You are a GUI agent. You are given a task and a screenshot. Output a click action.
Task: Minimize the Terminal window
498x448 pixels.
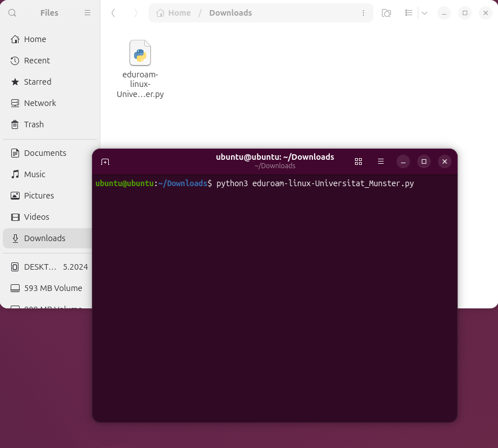tap(403, 161)
